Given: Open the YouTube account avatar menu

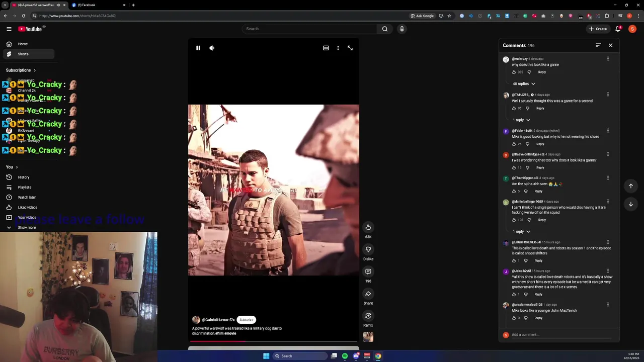Looking at the screenshot, I should [632, 29].
